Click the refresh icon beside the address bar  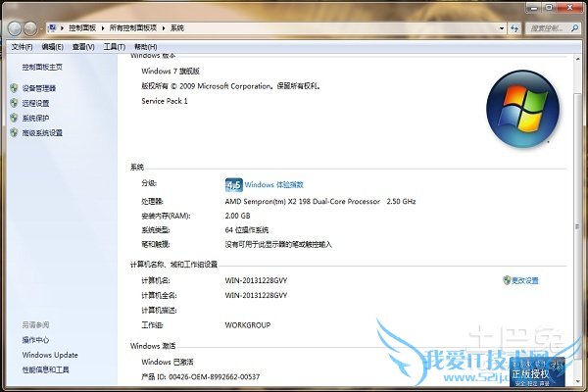(x=514, y=28)
